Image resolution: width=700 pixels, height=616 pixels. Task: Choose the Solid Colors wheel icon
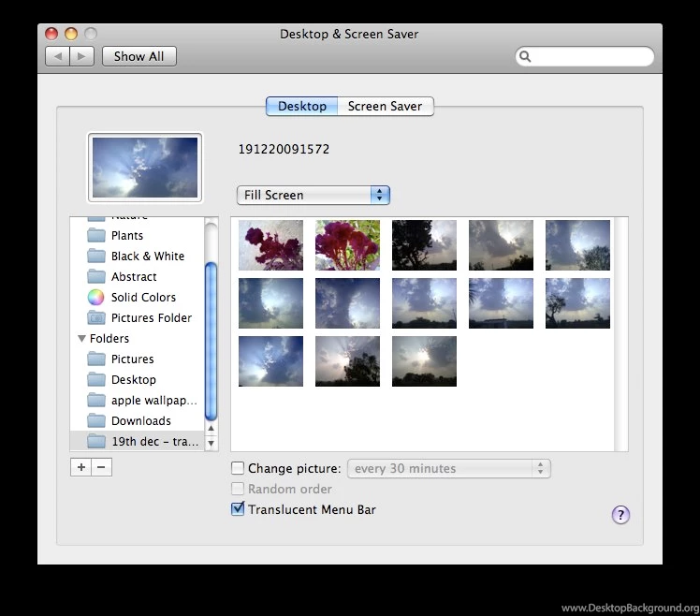(95, 297)
